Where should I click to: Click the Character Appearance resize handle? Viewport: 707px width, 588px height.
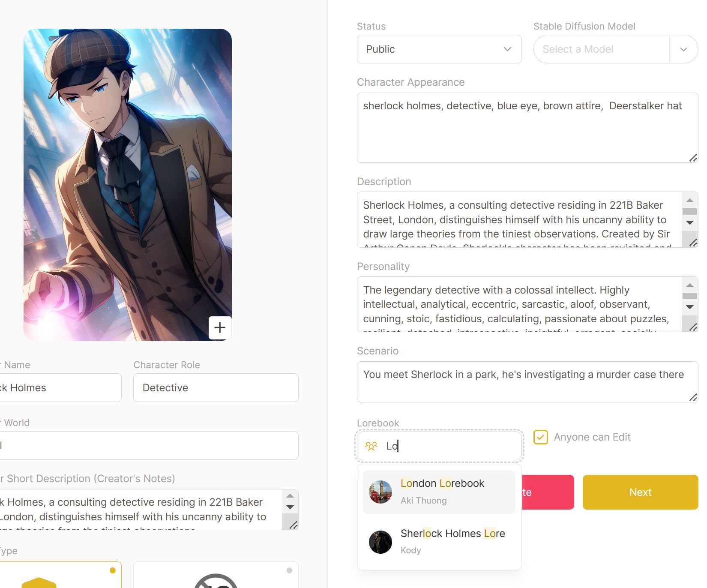tap(693, 158)
